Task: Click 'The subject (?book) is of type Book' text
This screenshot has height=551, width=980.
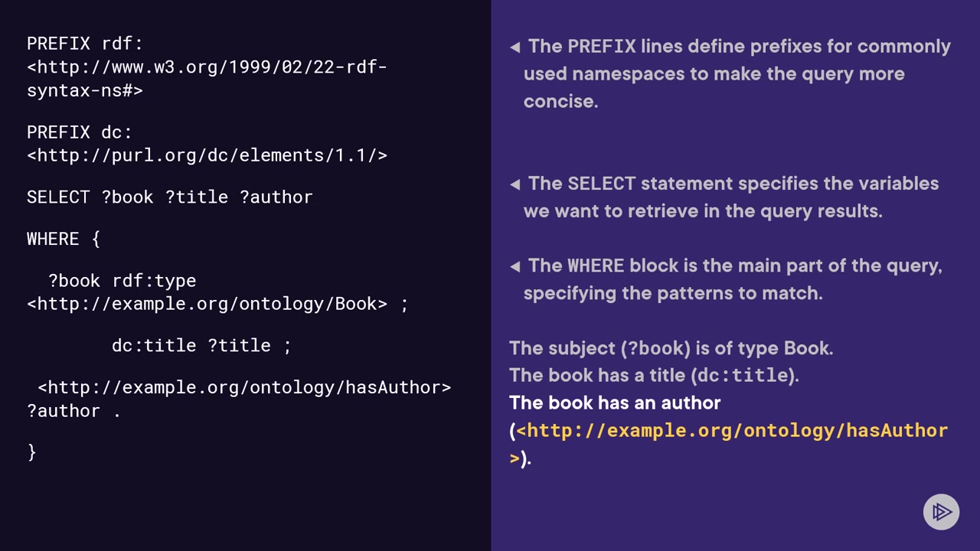Action: (671, 348)
